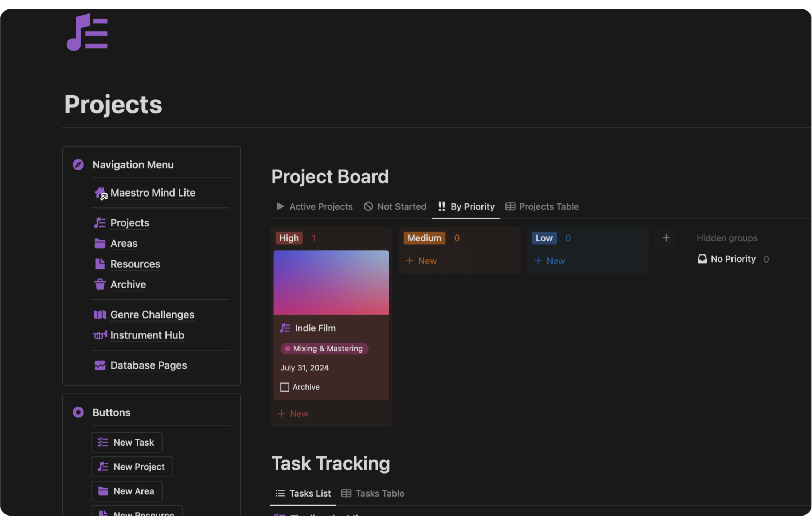
Task: Click the plus button to add a group
Action: coord(666,238)
